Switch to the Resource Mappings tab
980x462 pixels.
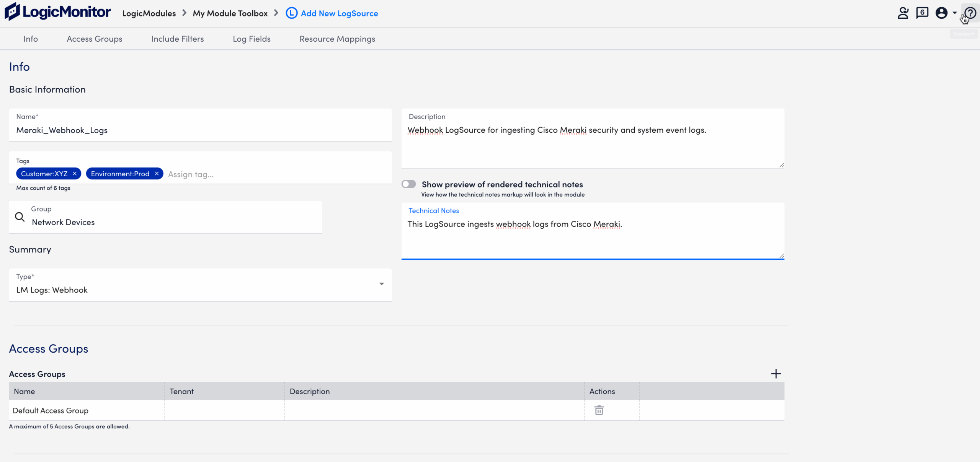pos(337,39)
